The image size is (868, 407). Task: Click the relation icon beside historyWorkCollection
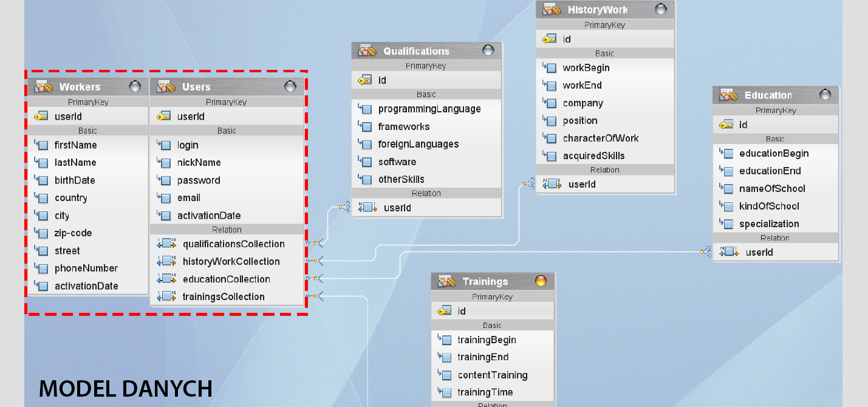(x=166, y=262)
